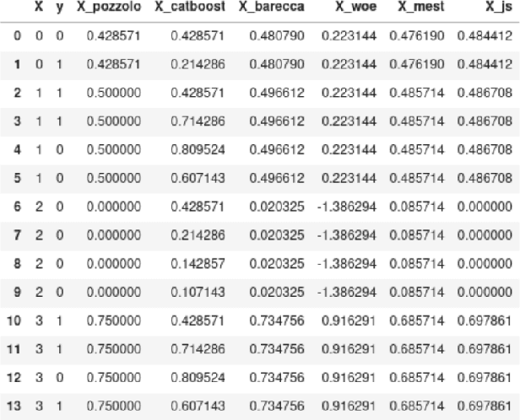Select row index 1 label
The width and height of the screenshot is (520, 420).
coord(17,64)
